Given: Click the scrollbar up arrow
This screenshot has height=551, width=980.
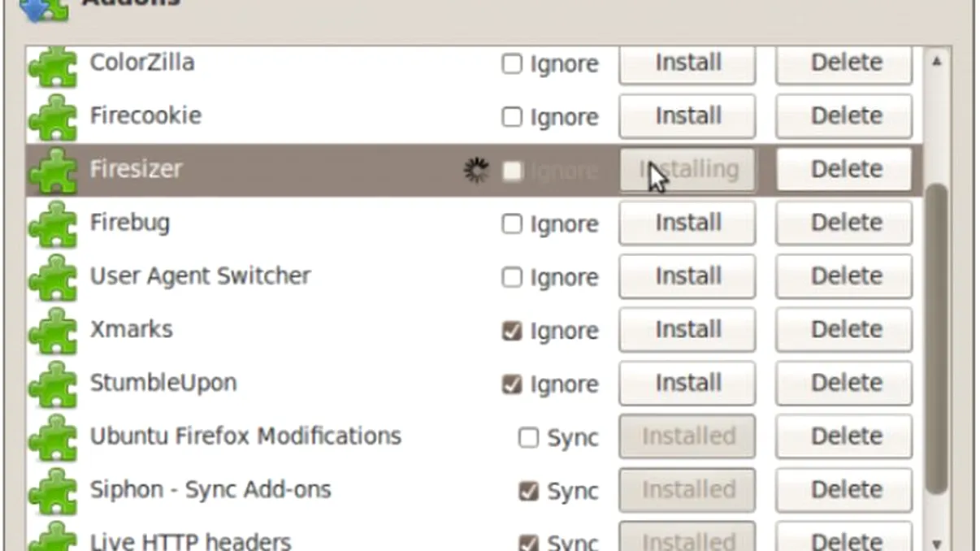Looking at the screenshot, I should tap(935, 59).
